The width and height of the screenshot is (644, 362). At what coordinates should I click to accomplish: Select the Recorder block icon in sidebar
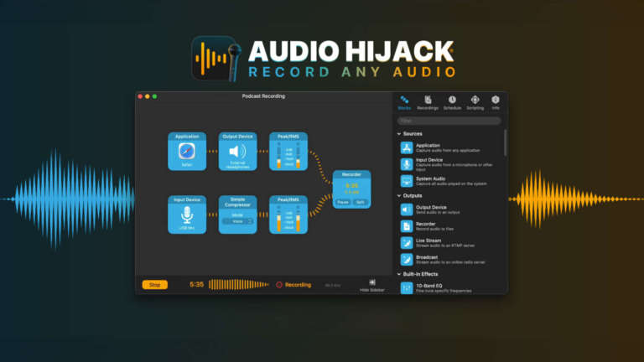point(407,226)
